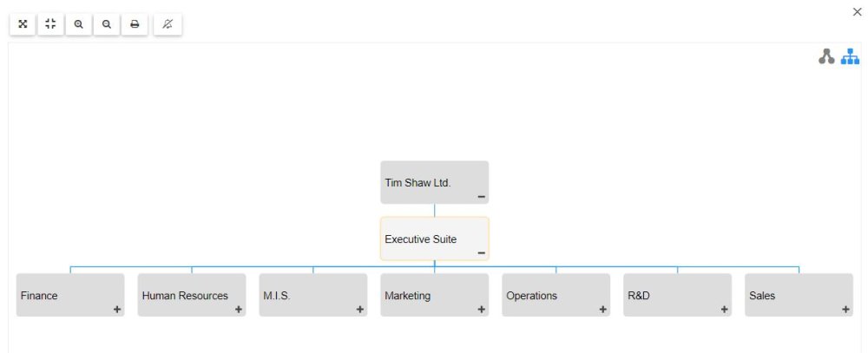
Task: Print the organization chart
Action: coord(135,24)
